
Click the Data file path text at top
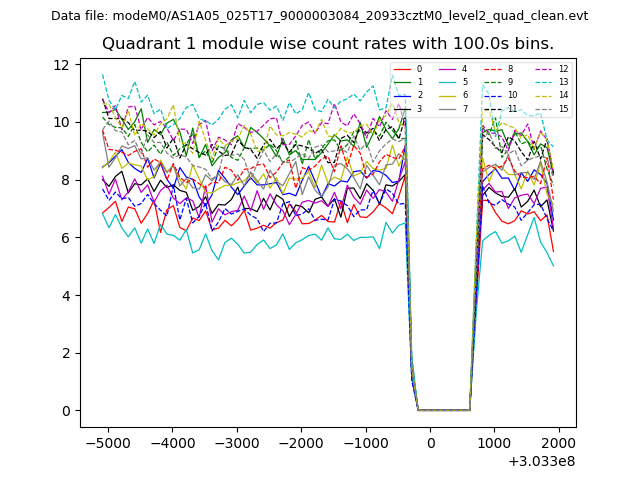[319, 16]
